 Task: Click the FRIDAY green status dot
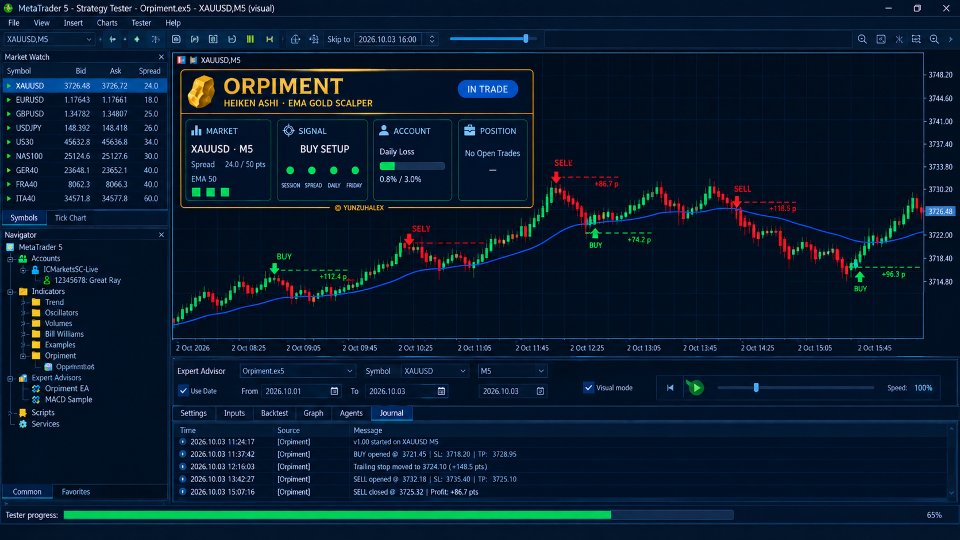pyautogui.click(x=355, y=170)
